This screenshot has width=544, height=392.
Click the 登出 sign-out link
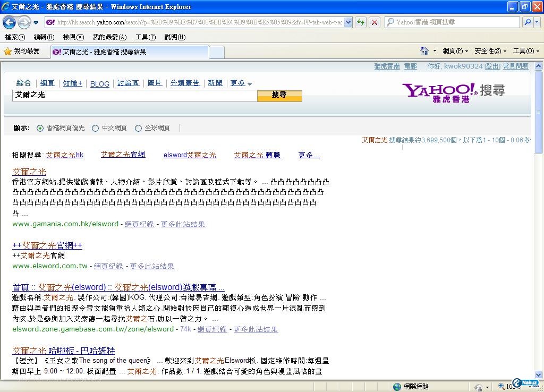[492, 66]
